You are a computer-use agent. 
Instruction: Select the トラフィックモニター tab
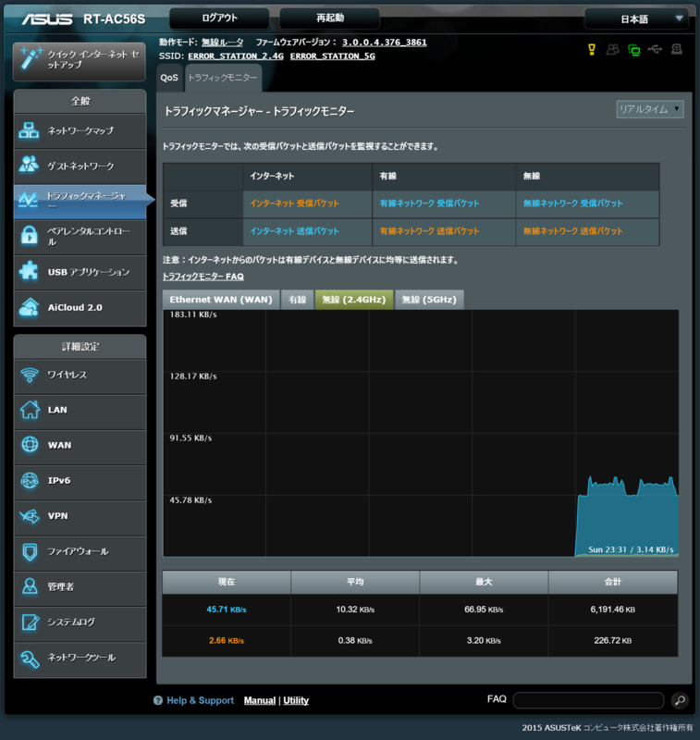[223, 78]
